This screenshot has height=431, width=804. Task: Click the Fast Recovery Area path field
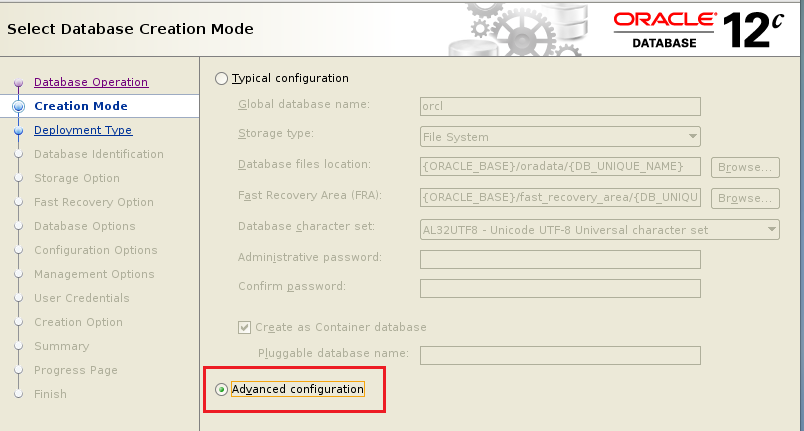560,197
